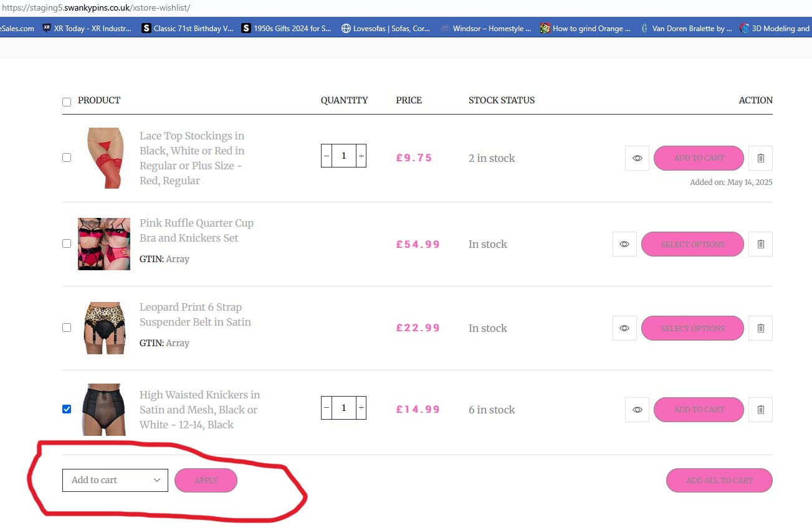Viewport: 812px width, 528px height.
Task: Decrease quantity of High Waisted Knickers
Action: pos(327,408)
